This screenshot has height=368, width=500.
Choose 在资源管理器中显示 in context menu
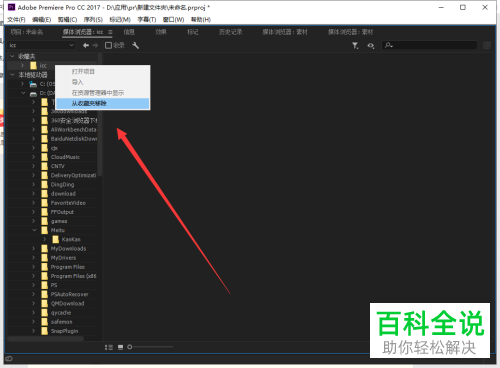pyautogui.click(x=103, y=93)
